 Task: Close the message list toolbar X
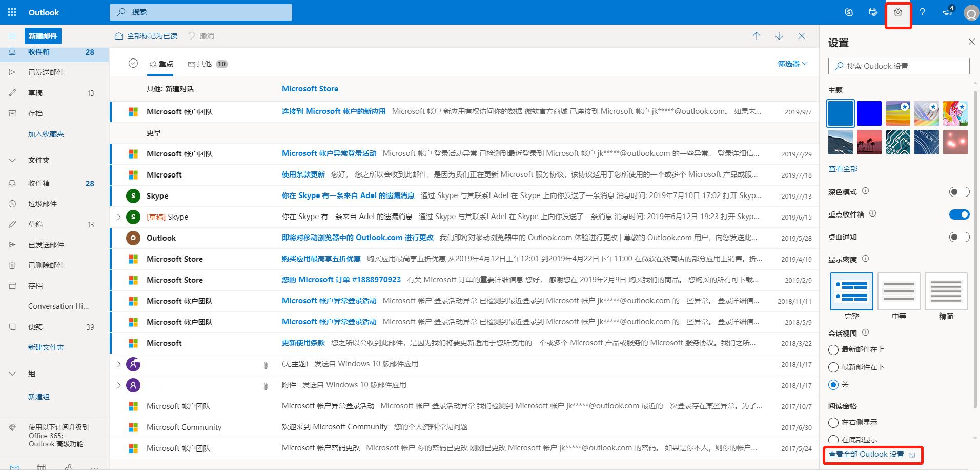802,36
